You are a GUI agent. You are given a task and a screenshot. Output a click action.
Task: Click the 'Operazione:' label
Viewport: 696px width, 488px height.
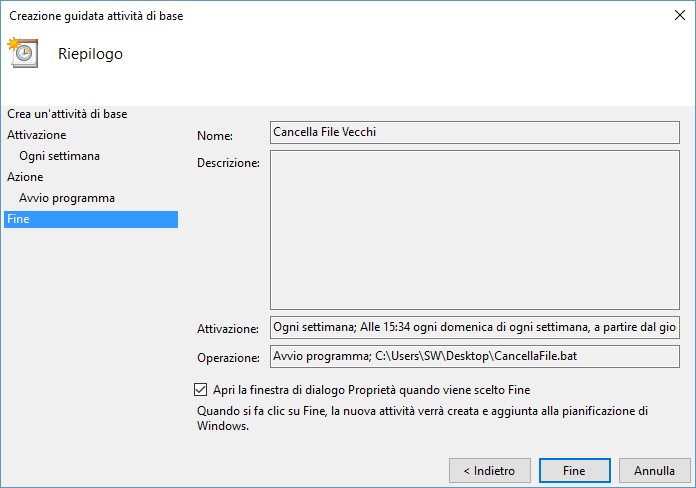point(228,358)
